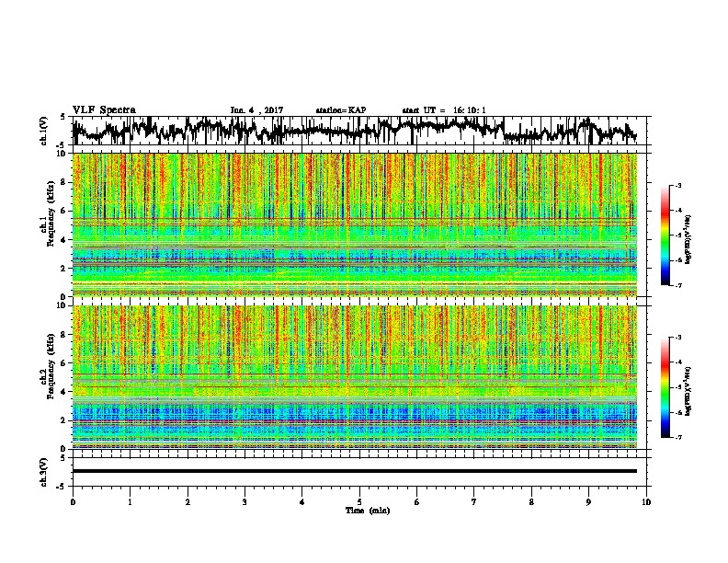728x563 pixels.
Task: Click the "-3" label on ch.2 color bar
Action: (x=678, y=338)
